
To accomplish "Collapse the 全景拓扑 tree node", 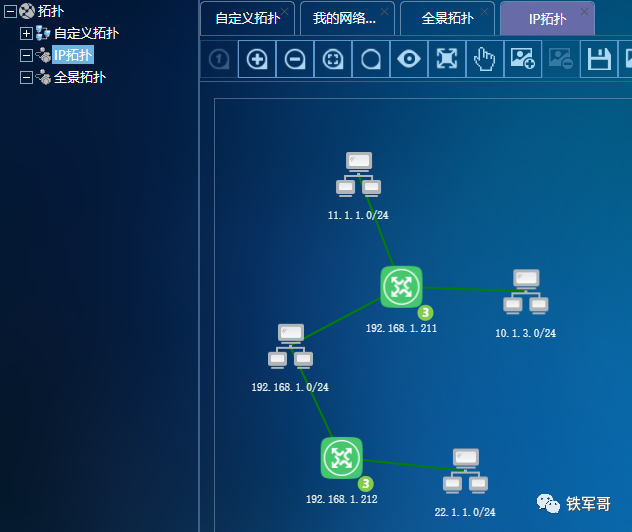I will click(x=27, y=77).
